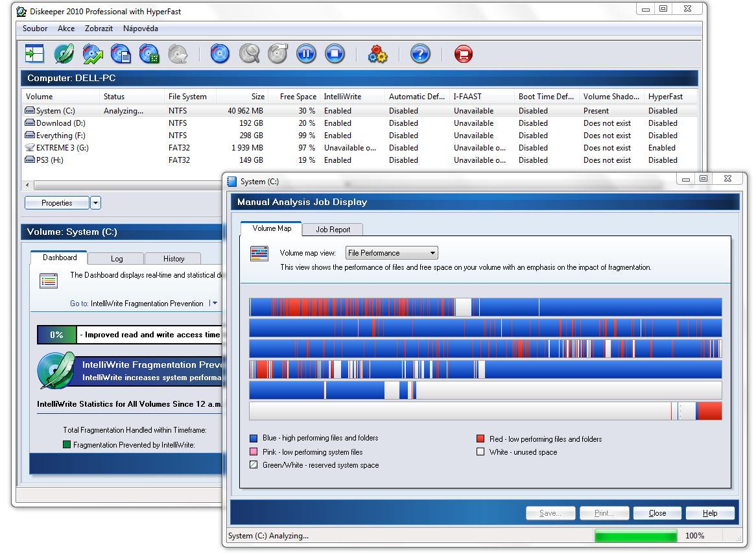Open configuration via the colored gears icon
Image resolution: width=756 pixels, height=554 pixels.
(377, 54)
